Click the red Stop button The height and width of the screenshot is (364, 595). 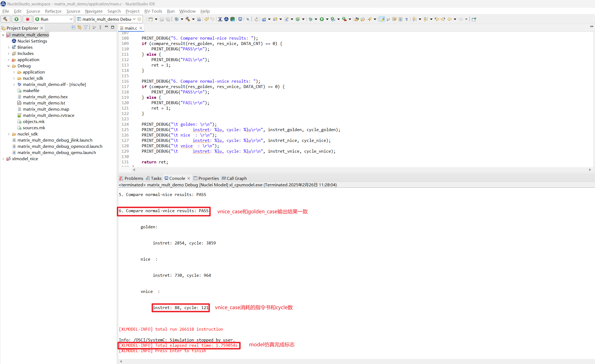pyautogui.click(x=27, y=19)
